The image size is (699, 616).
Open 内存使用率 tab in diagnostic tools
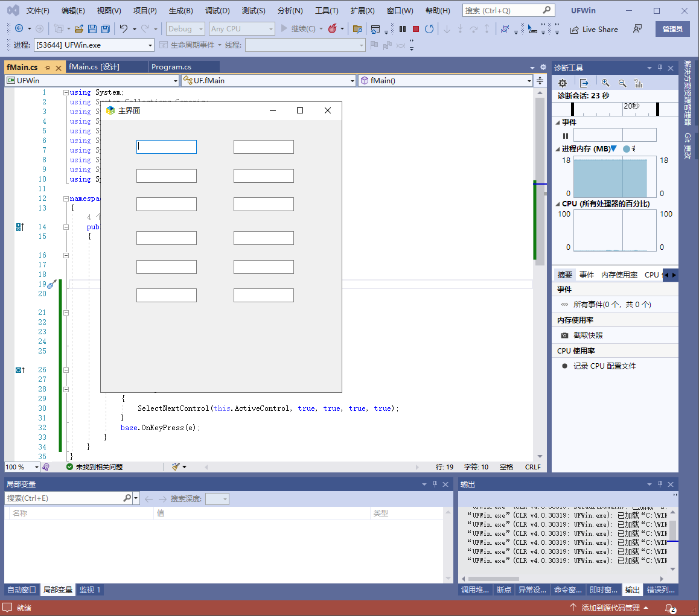[x=619, y=275]
